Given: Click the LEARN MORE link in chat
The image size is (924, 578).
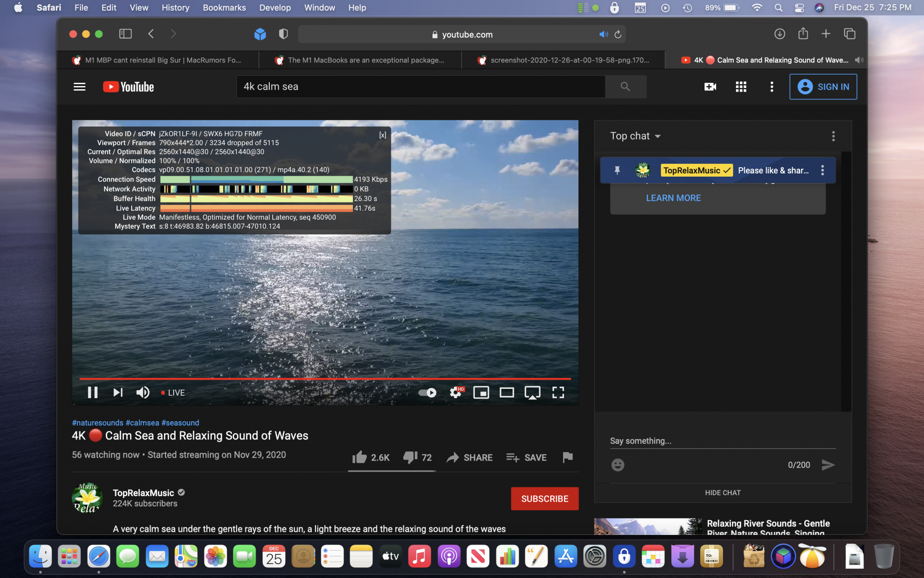Looking at the screenshot, I should (x=673, y=198).
